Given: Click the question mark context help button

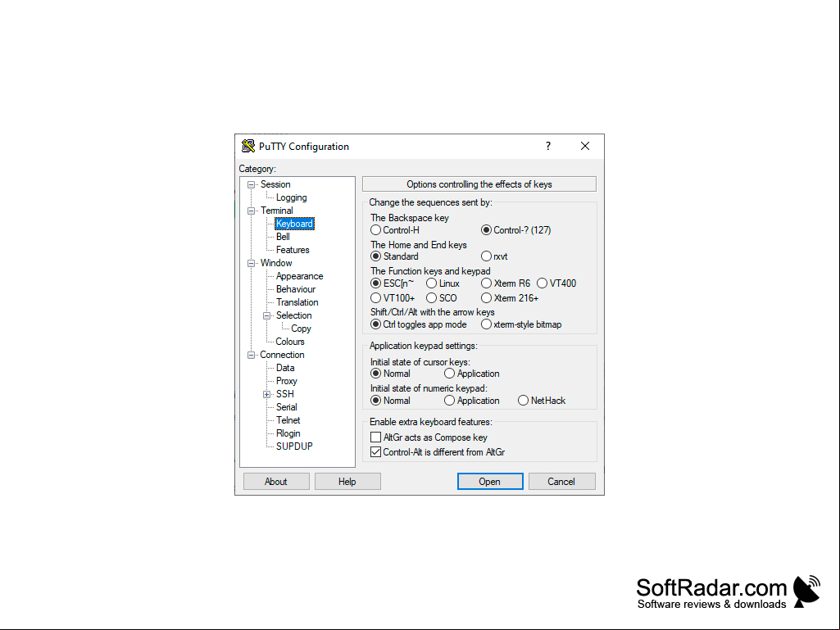Looking at the screenshot, I should click(548, 147).
